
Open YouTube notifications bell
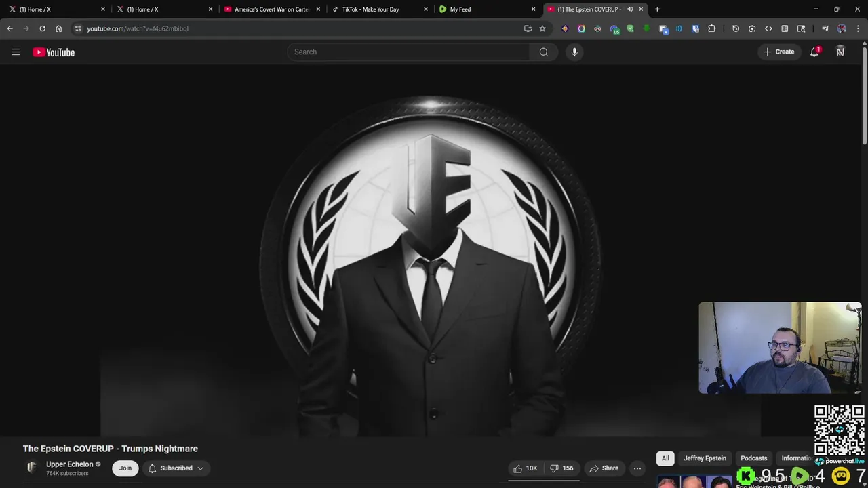[814, 52]
